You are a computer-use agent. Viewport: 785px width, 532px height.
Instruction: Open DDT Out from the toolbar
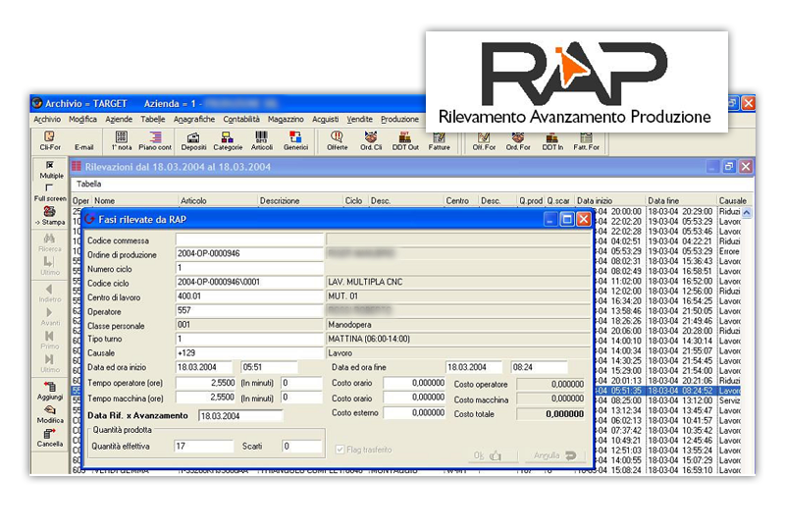[x=405, y=138]
